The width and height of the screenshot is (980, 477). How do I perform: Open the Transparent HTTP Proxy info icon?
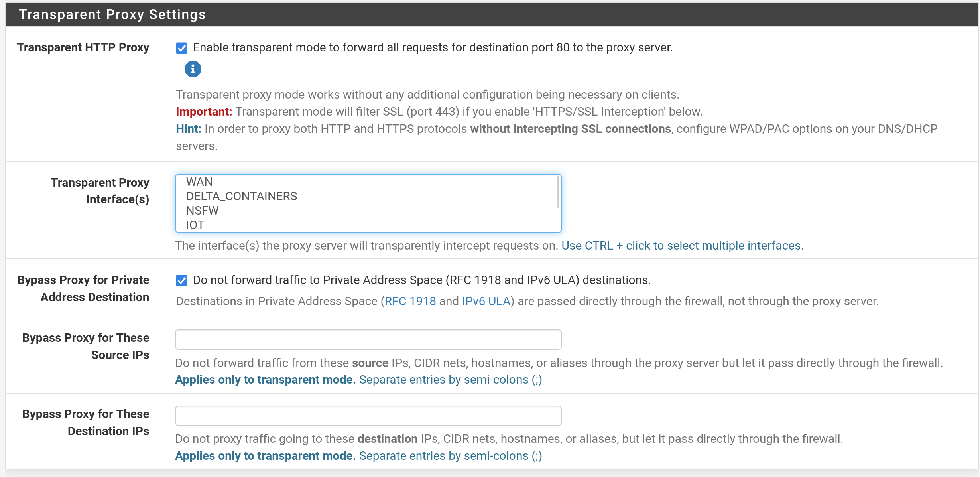pyautogui.click(x=193, y=69)
